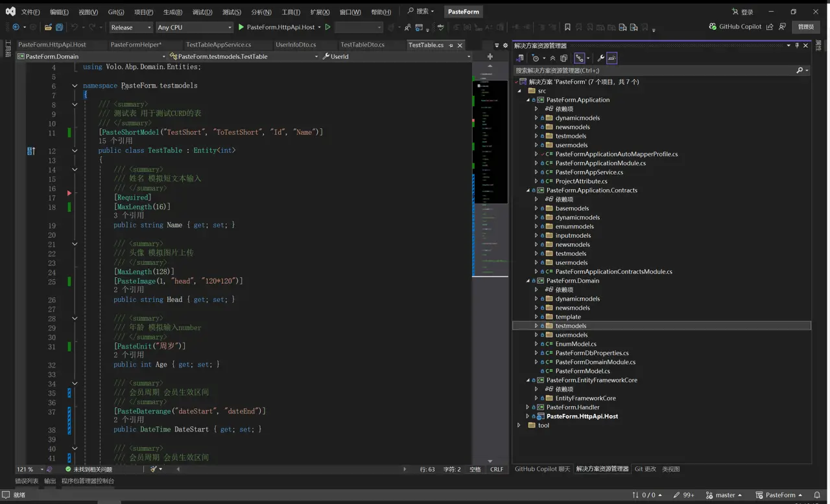Click the magnifier search options icon
The height and width of the screenshot is (504, 830).
click(x=800, y=71)
